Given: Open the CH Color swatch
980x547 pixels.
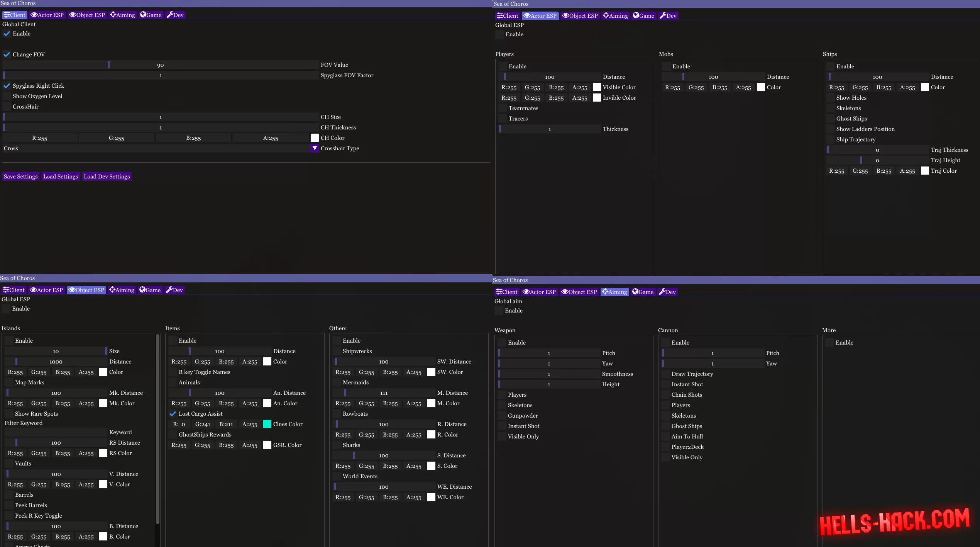Looking at the screenshot, I should (x=315, y=138).
